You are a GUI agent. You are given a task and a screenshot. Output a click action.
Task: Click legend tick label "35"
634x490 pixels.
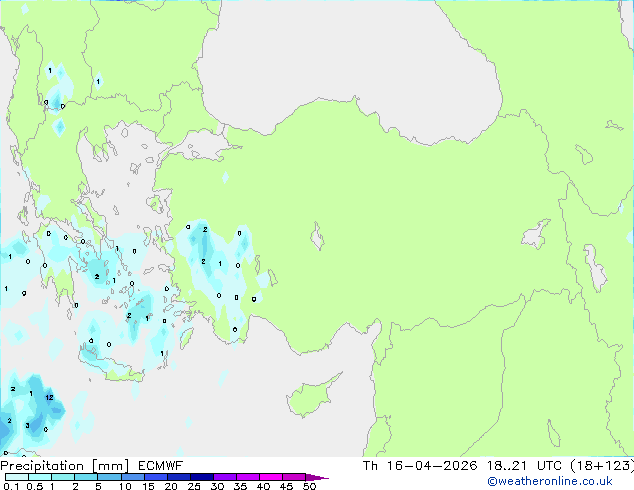(240, 486)
